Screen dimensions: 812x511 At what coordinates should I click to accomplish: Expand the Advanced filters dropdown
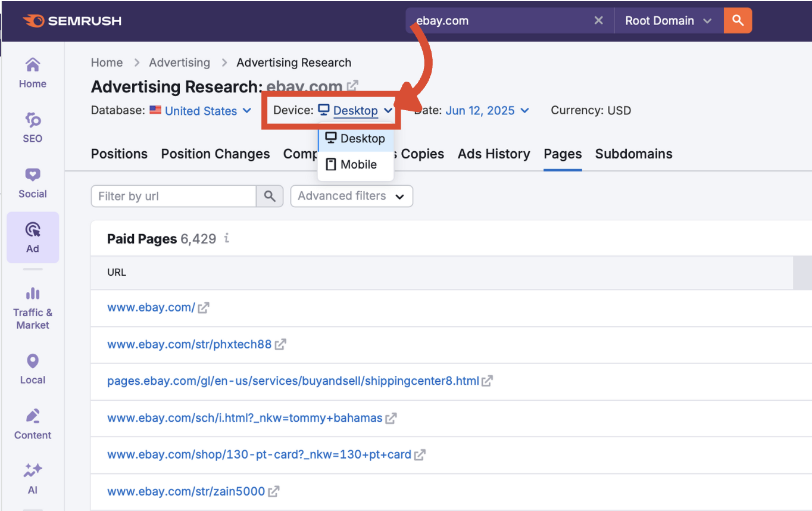click(351, 196)
